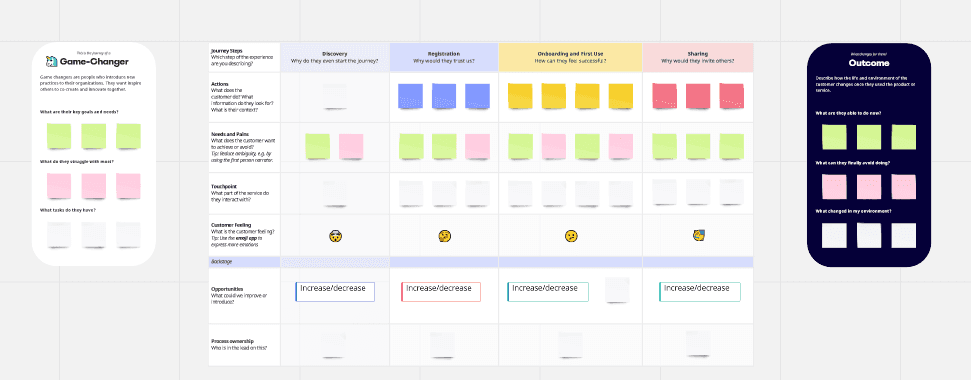This screenshot has height=380, width=971.
Task: Click the unicorn icon beside Game-Changer title
Action: tap(52, 61)
